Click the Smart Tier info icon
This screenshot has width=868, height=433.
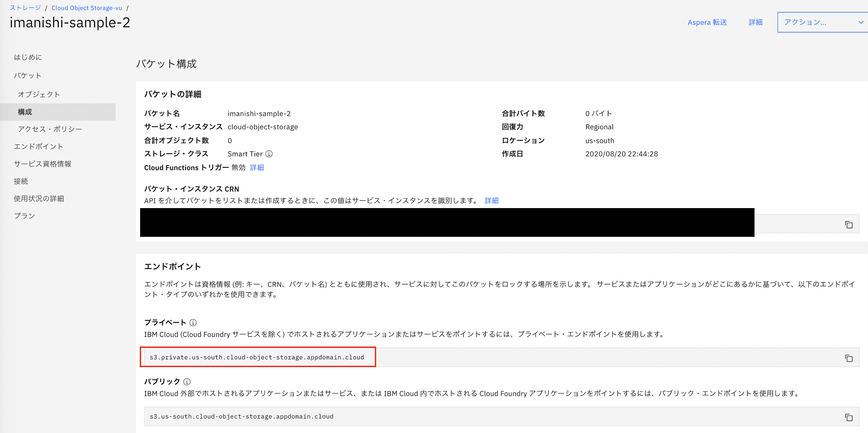coord(269,154)
